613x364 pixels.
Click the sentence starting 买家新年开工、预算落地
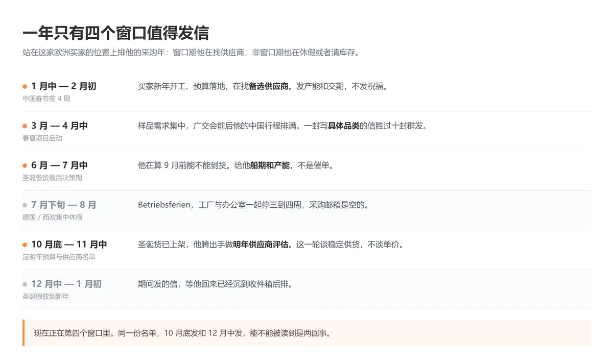pyautogui.click(x=264, y=86)
